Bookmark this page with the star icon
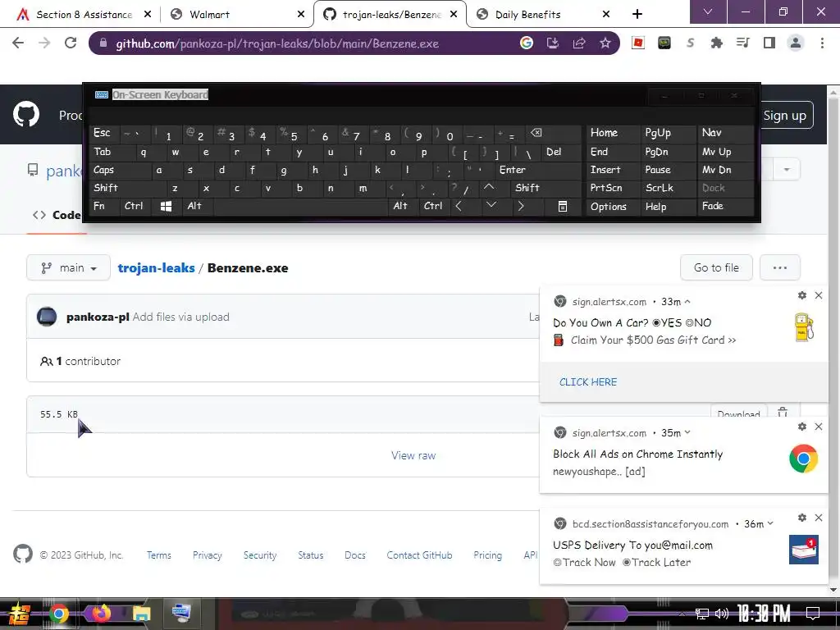 tap(605, 43)
